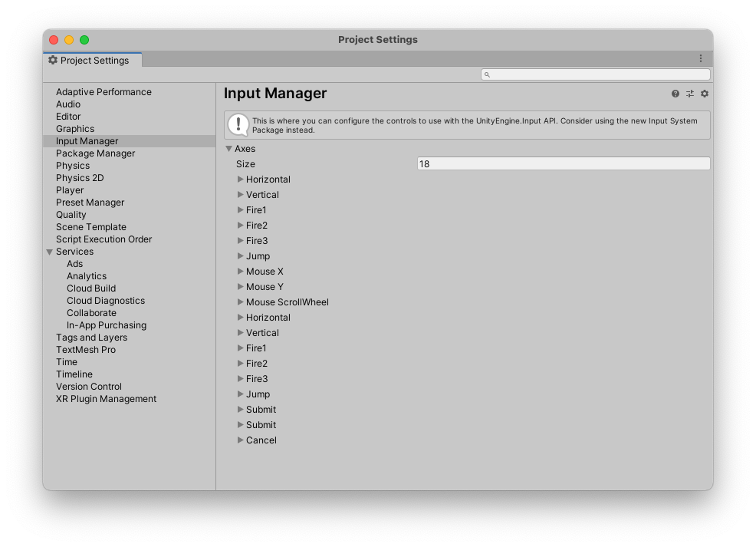This screenshot has width=756, height=547.
Task: Open In-App Purchasing under Services
Action: click(x=107, y=325)
